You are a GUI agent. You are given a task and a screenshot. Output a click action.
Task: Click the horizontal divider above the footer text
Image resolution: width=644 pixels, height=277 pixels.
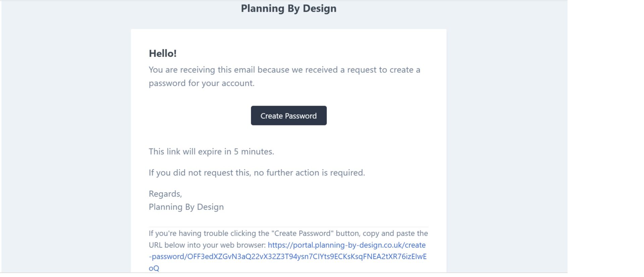coord(288,227)
